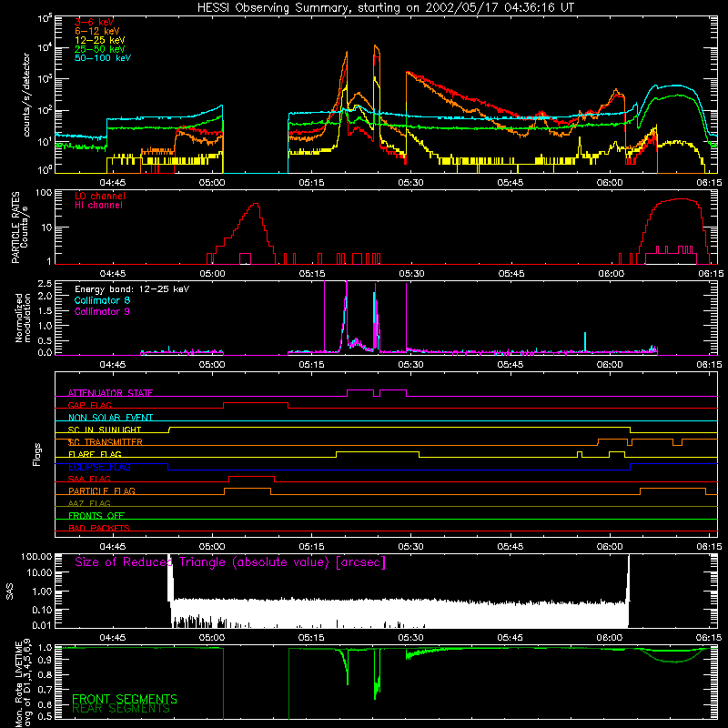Click the HI channel legend entry
This screenshot has width=728, height=728.
tap(98, 205)
